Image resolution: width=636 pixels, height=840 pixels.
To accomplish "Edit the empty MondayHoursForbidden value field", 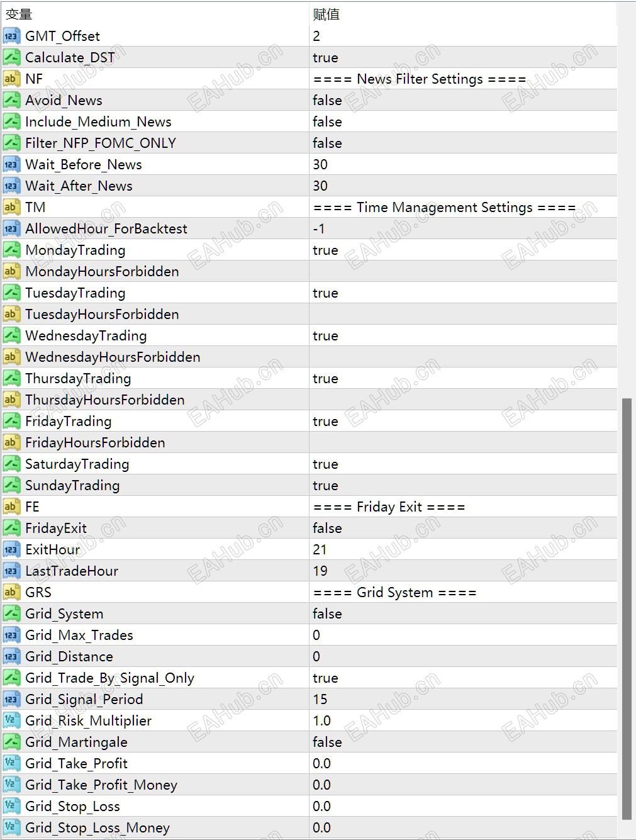I will (x=463, y=271).
